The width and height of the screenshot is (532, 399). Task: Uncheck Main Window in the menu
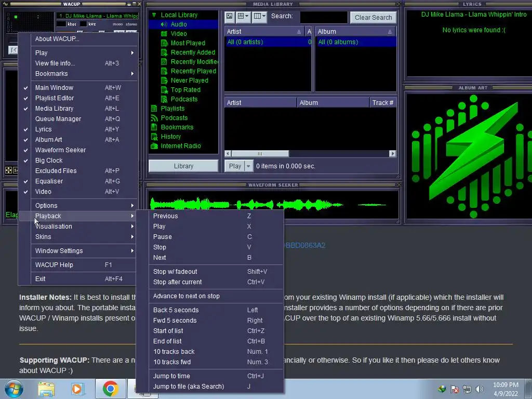(x=78, y=87)
